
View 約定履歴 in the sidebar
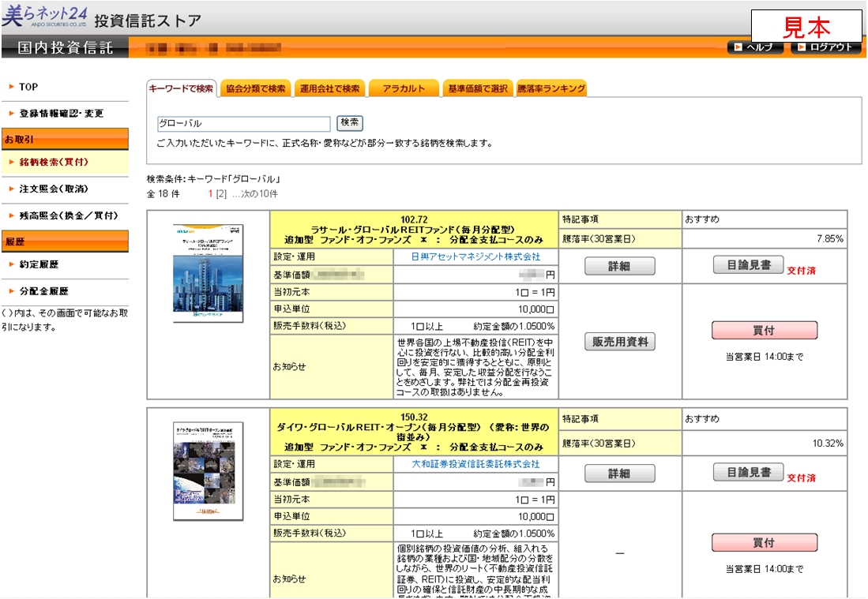39,264
